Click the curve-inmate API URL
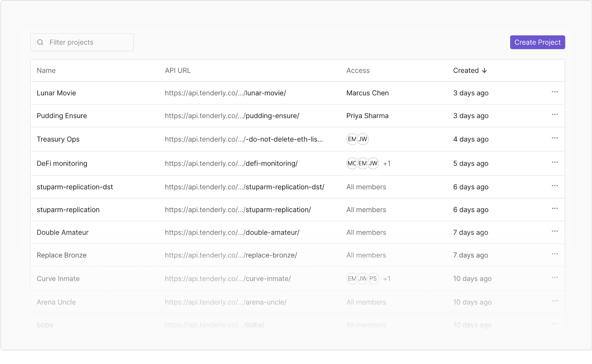The image size is (592, 364). pyautogui.click(x=228, y=279)
